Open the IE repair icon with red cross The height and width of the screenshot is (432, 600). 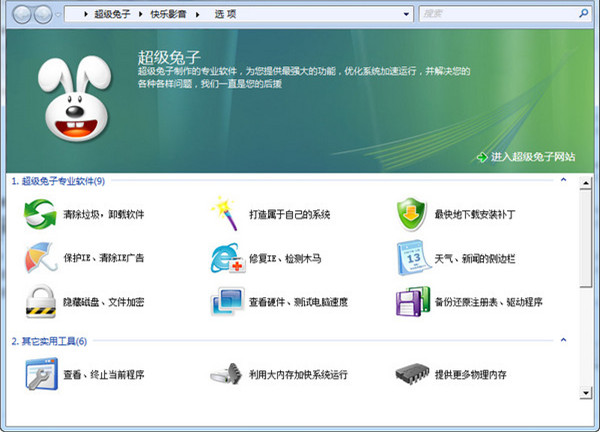[228, 258]
